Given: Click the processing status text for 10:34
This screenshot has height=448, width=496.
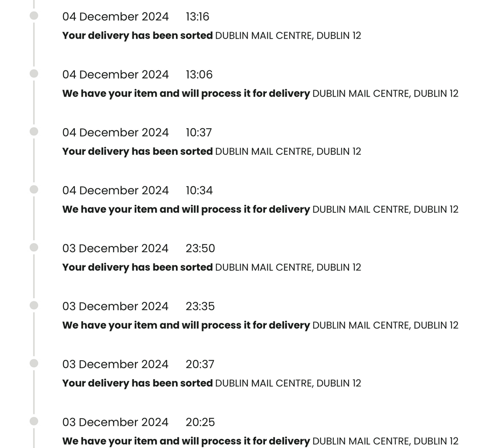Looking at the screenshot, I should tap(186, 209).
